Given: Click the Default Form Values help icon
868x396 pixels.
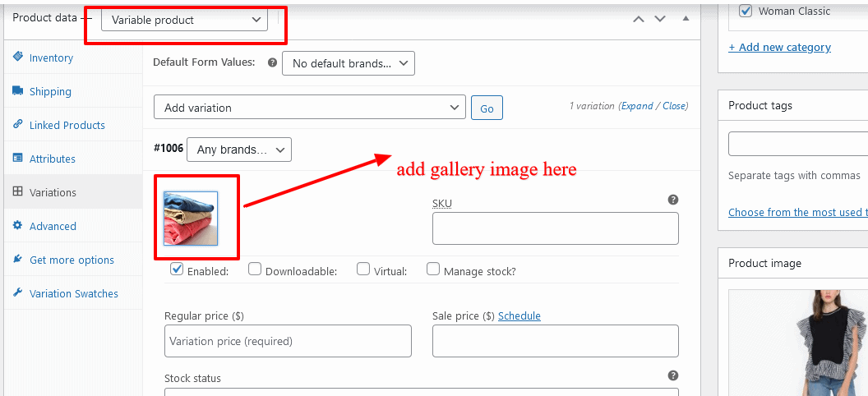Looking at the screenshot, I should coord(272,62).
